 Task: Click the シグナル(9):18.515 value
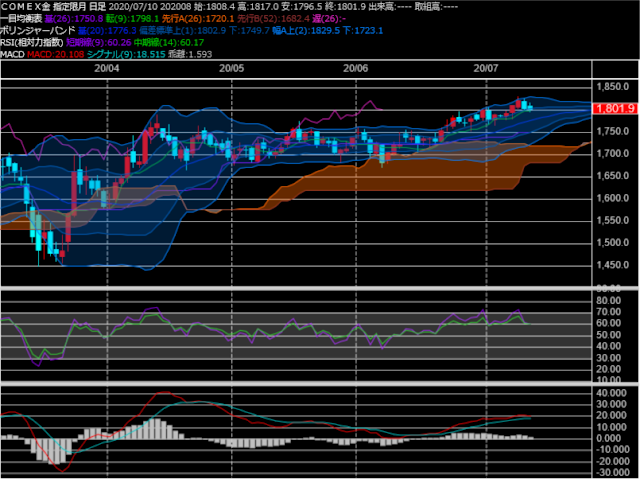pyautogui.click(x=126, y=54)
